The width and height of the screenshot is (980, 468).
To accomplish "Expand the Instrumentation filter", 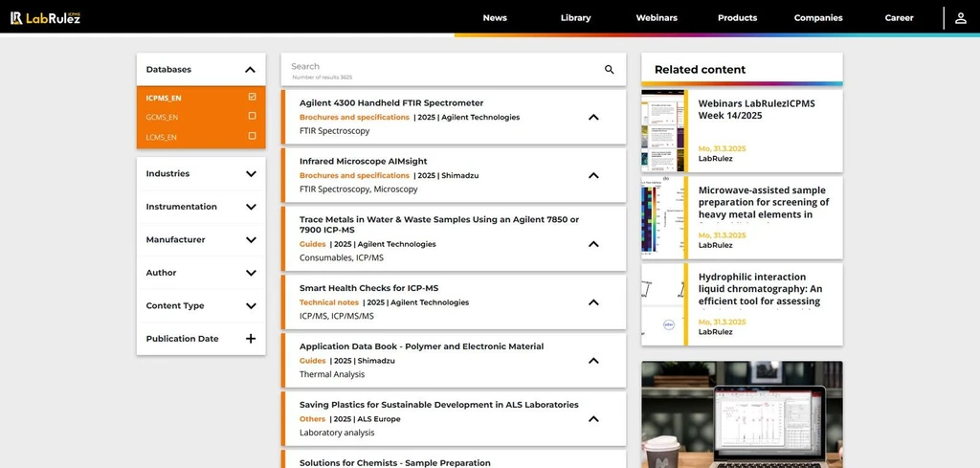I will [251, 207].
